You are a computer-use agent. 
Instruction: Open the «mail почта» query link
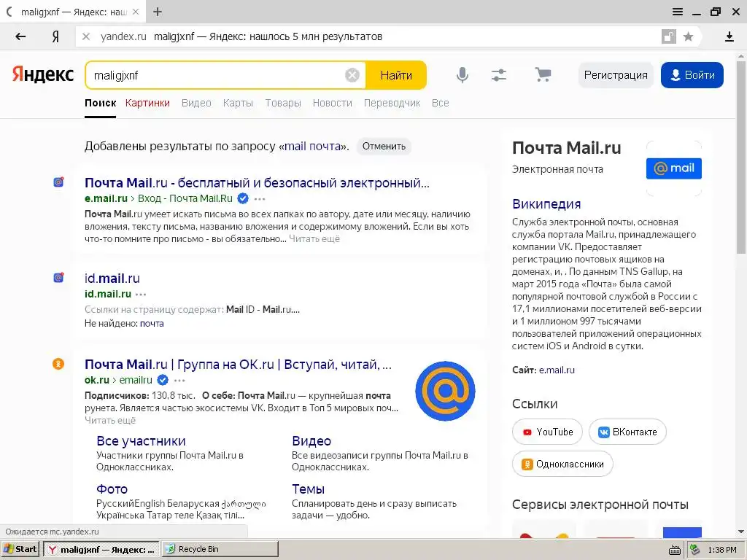313,146
